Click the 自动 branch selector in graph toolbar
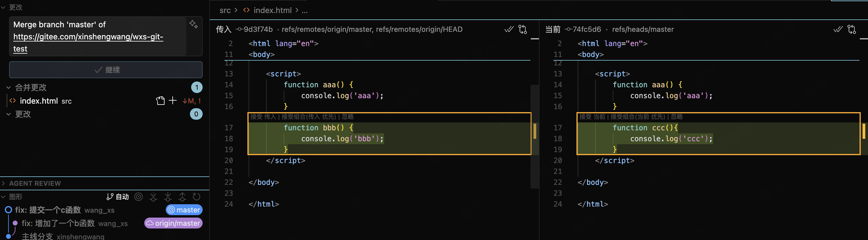 pos(118,197)
